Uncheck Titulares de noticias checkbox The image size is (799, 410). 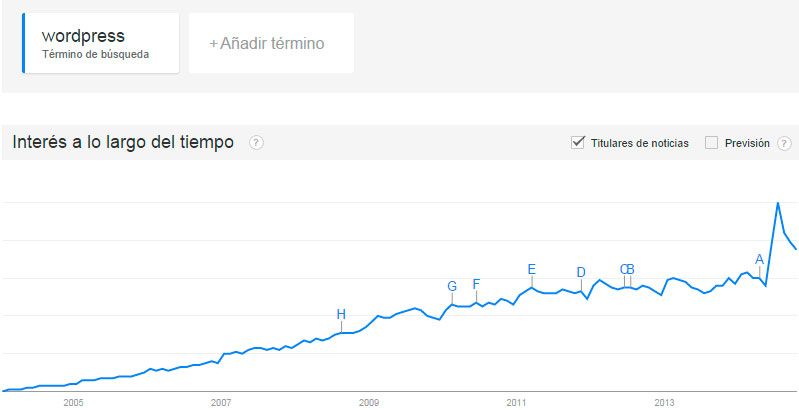pos(577,143)
